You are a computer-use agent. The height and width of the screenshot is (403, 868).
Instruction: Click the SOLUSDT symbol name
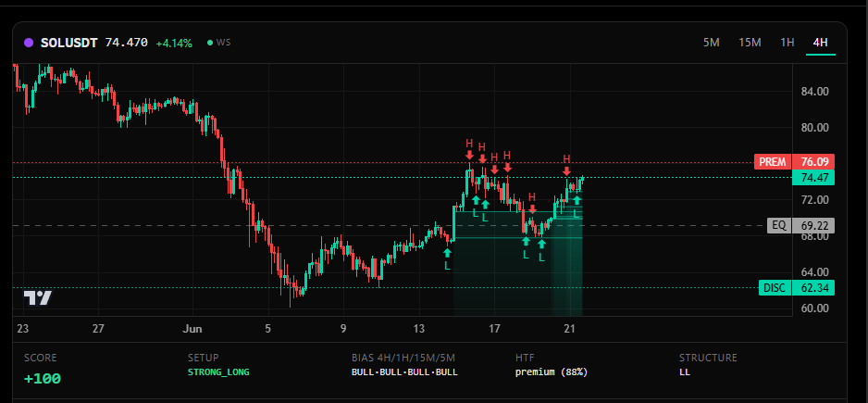pos(69,43)
